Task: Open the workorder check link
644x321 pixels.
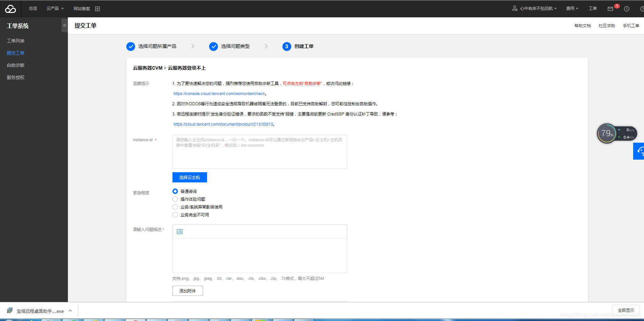Action: [219, 93]
